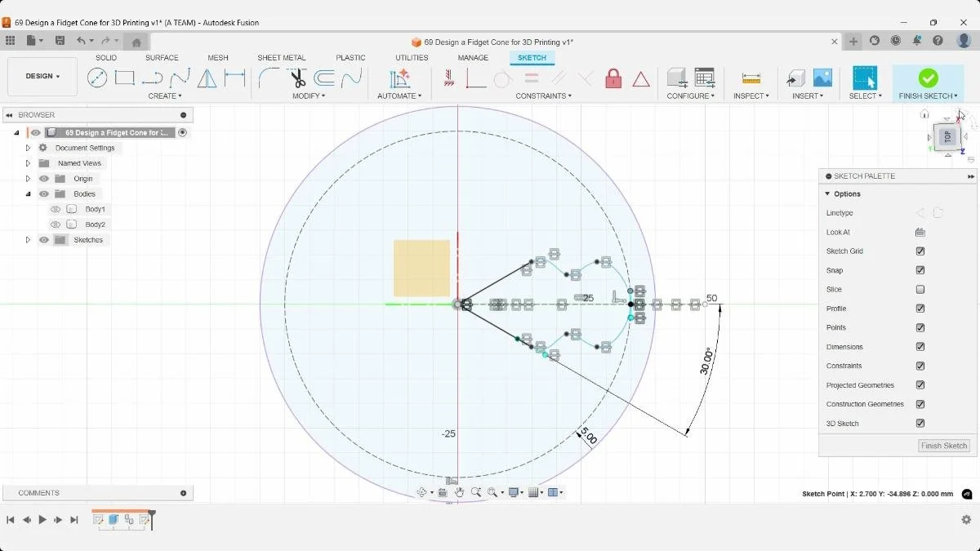Select the Fit Point Spline tool
This screenshot has width=980, height=551.
[x=180, y=78]
